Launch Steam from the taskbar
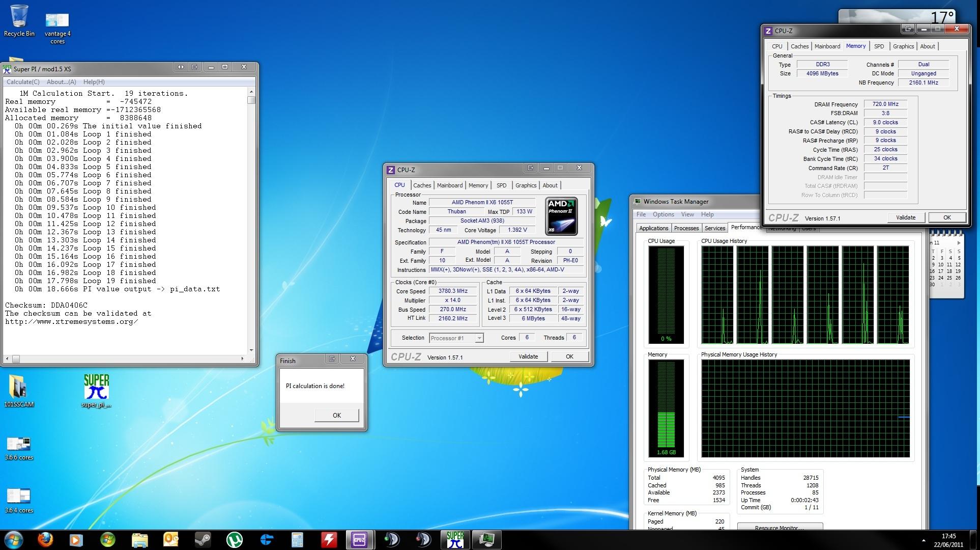This screenshot has width=980, height=550. pyautogui.click(x=203, y=540)
